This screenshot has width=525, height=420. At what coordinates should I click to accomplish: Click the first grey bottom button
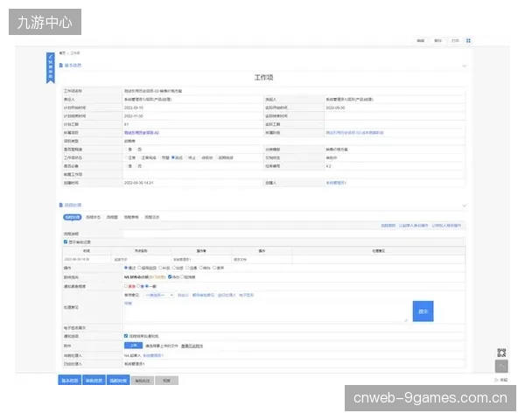143,381
